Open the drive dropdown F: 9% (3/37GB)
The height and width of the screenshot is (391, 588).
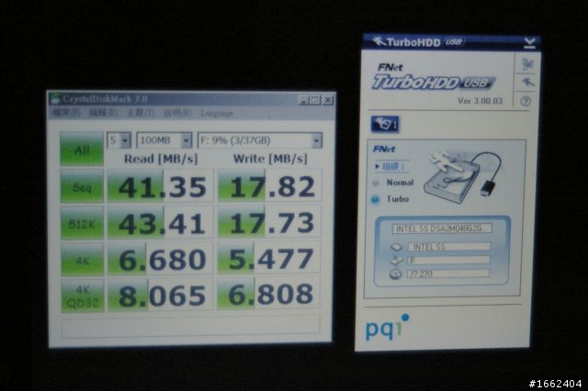click(259, 140)
